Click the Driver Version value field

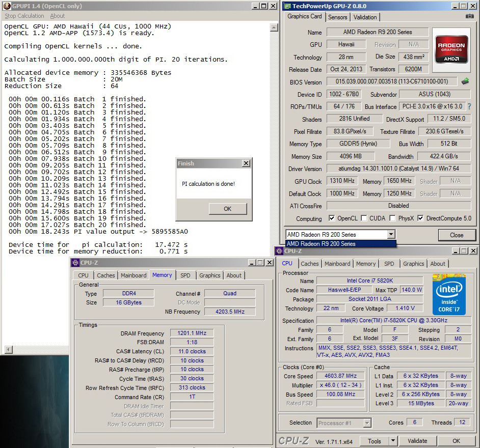click(398, 168)
